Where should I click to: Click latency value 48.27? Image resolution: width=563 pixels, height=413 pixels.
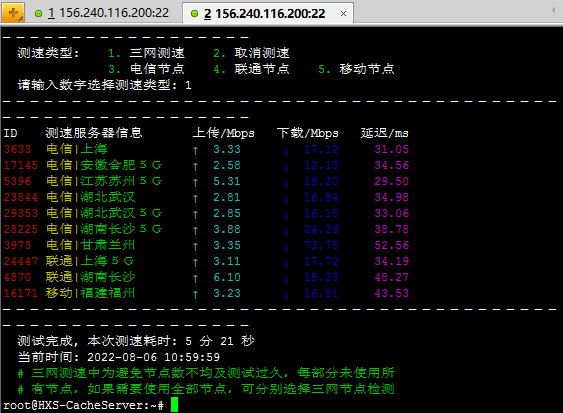click(391, 277)
